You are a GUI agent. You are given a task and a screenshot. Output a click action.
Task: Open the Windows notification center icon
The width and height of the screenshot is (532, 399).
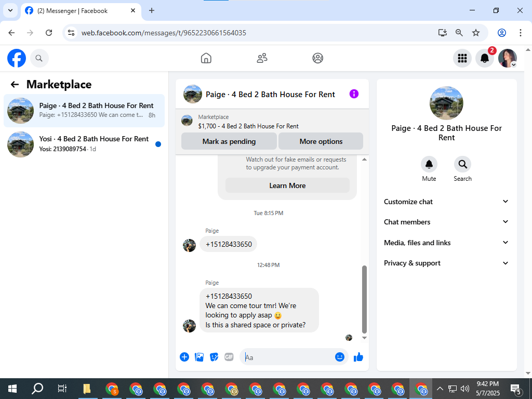[515, 389]
